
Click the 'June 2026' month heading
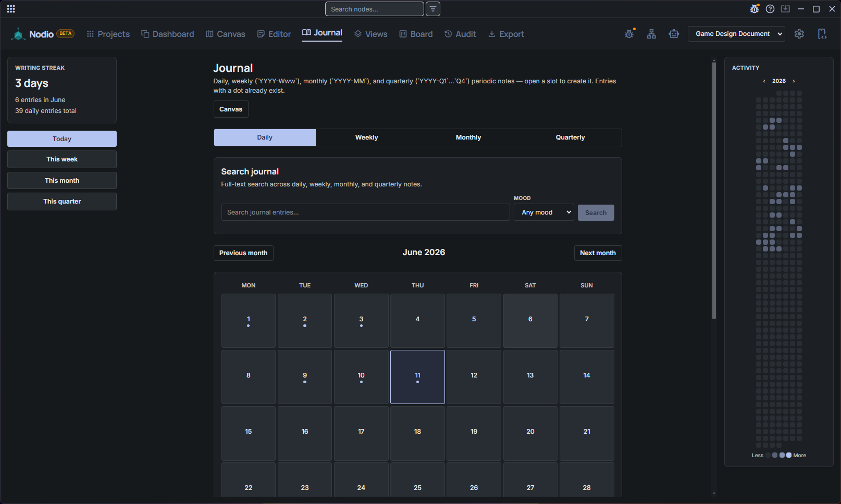click(424, 253)
